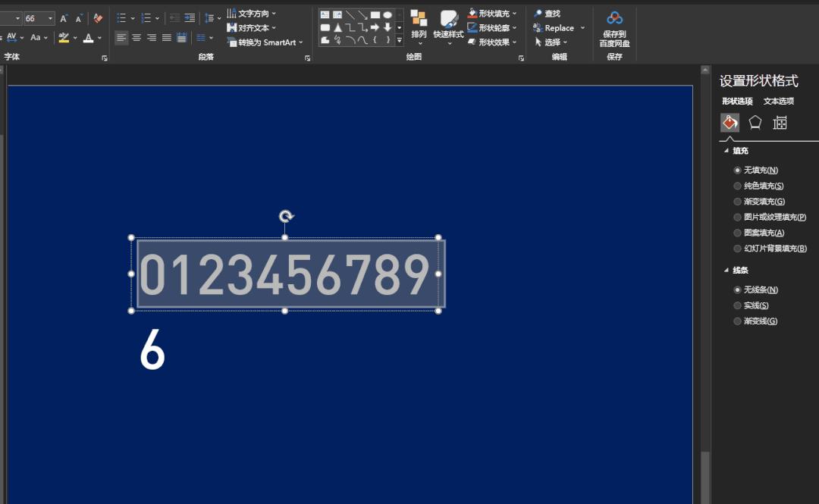819x504 pixels.
Task: Pick the right arrow shape
Action: coord(375,27)
